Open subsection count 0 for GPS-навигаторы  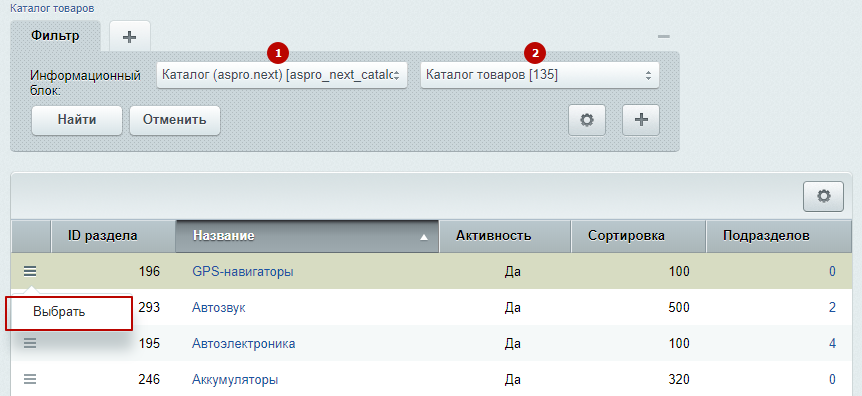coord(832,271)
